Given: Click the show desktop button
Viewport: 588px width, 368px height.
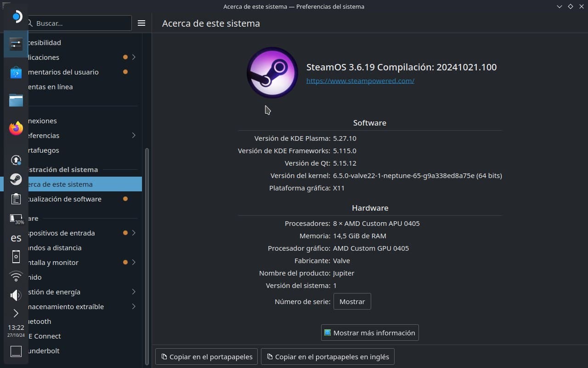Looking at the screenshot, I should tap(16, 351).
